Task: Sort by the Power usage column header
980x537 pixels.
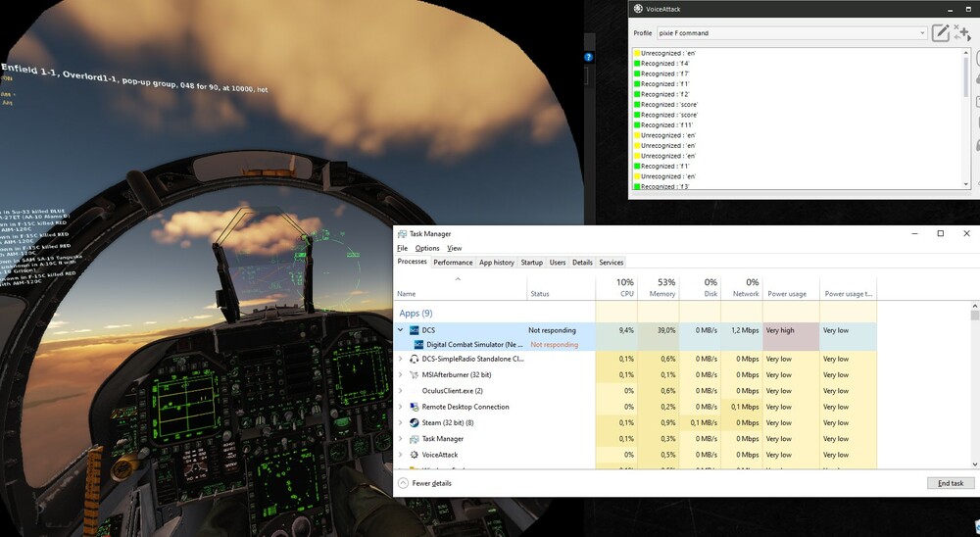Action: coord(791,287)
